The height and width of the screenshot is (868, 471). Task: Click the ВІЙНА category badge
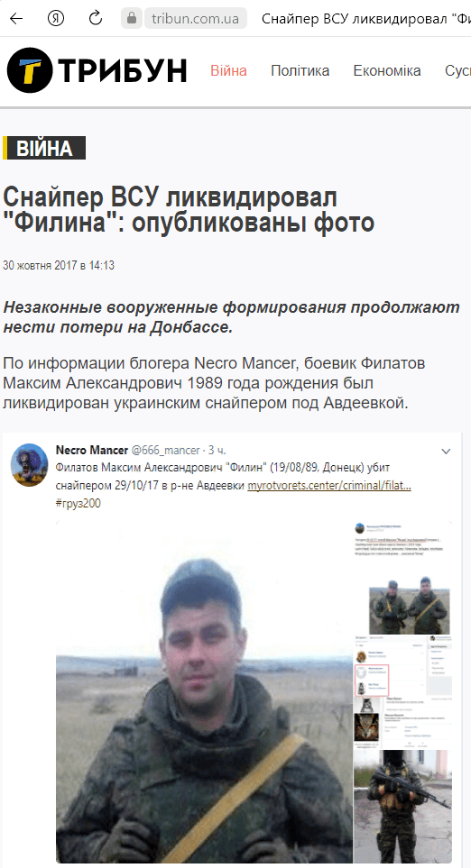(x=44, y=148)
